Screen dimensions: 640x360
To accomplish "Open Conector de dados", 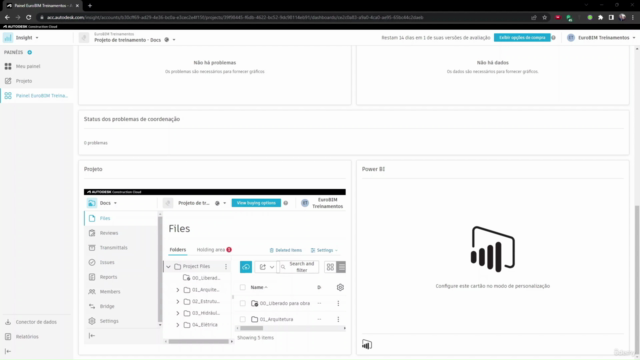I will 36,322.
